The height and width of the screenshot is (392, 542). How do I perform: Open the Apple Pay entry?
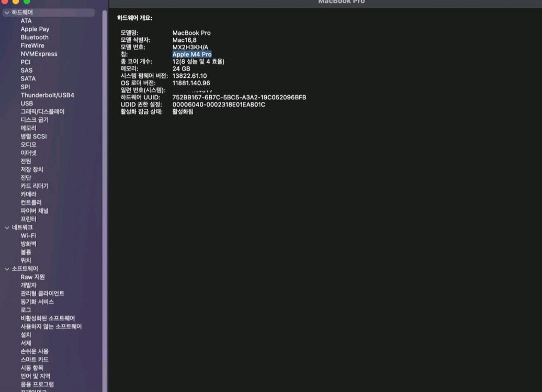[35, 29]
